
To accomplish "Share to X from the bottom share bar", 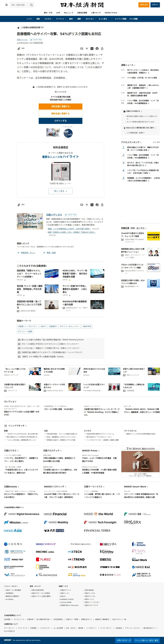I will point(92,205).
